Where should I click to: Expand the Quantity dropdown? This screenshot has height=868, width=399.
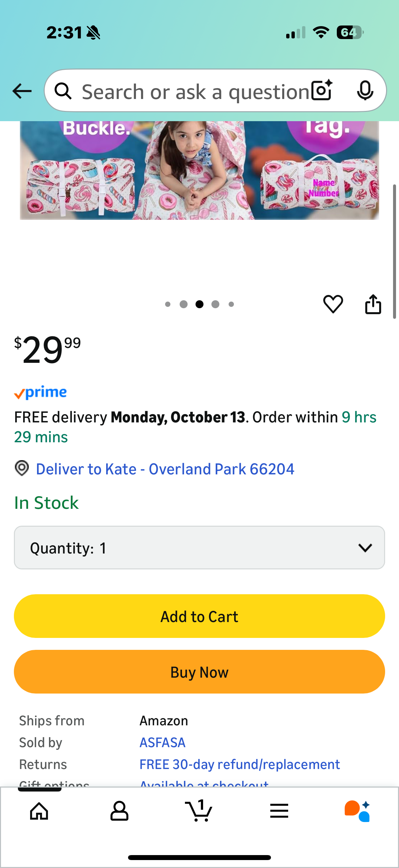pos(199,548)
